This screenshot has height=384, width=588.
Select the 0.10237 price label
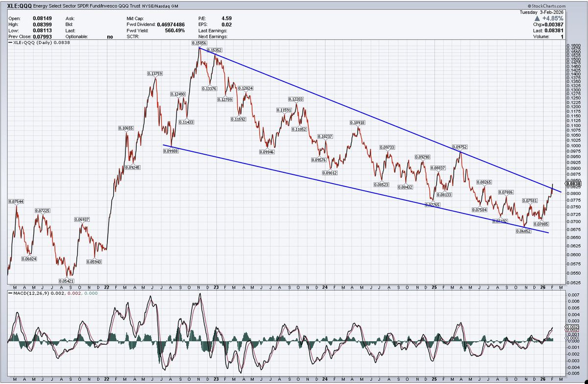(x=325, y=136)
